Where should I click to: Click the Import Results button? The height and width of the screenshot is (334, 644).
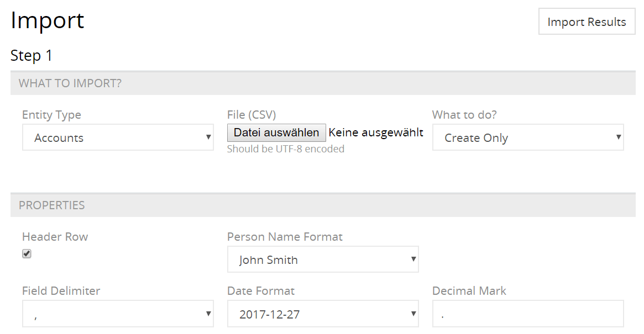click(587, 22)
